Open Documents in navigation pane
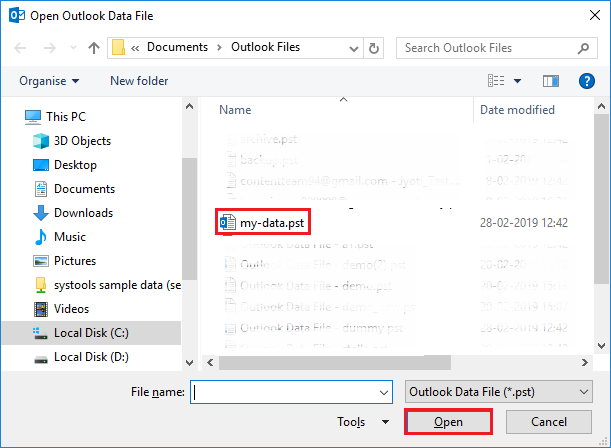The height and width of the screenshot is (448, 611). click(x=84, y=189)
